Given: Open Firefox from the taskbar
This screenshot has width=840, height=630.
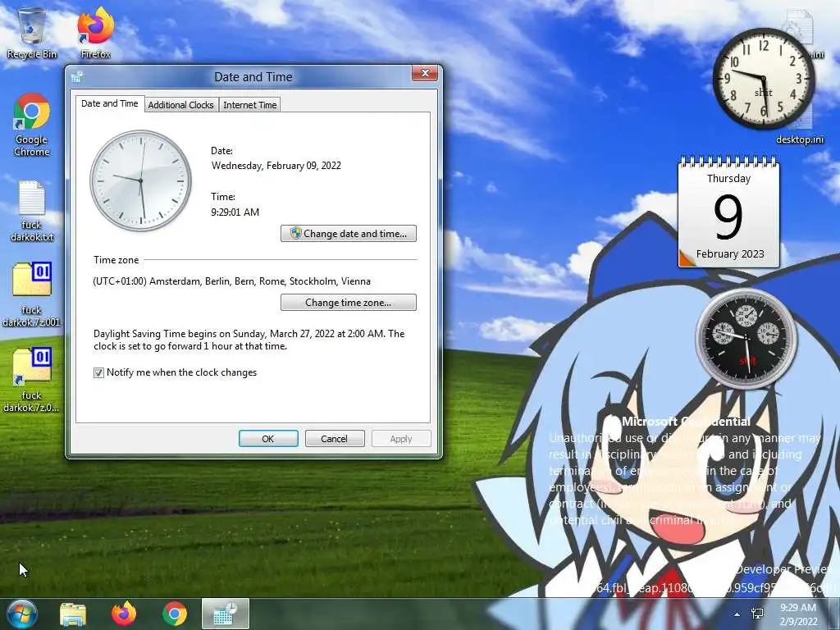Looking at the screenshot, I should [124, 614].
